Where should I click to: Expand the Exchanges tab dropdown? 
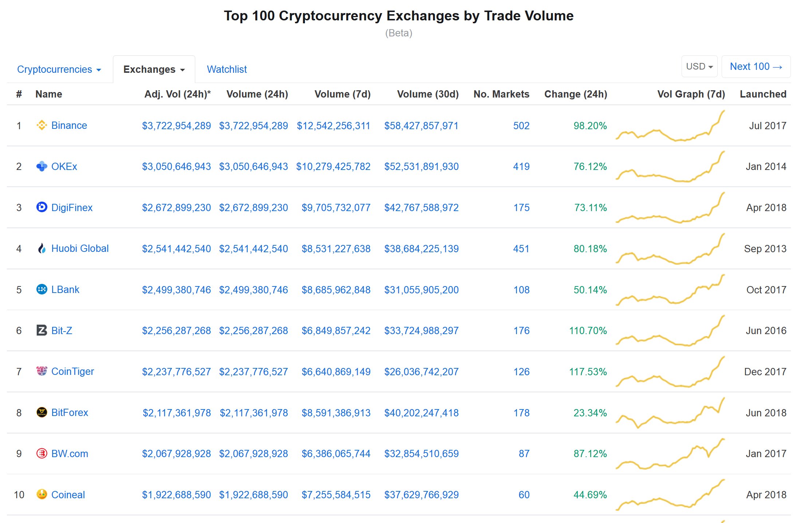click(154, 69)
